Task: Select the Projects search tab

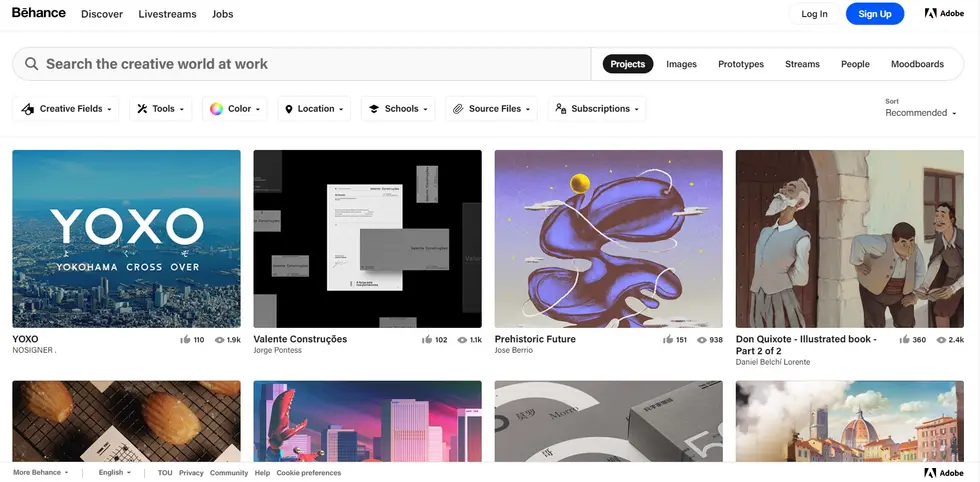Action: coord(628,64)
